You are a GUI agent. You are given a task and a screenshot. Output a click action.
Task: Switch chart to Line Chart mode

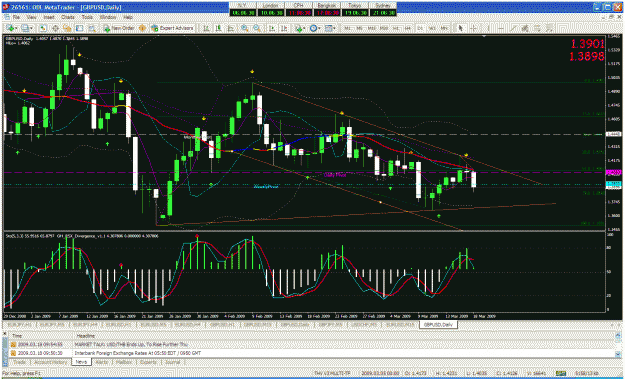coord(230,28)
